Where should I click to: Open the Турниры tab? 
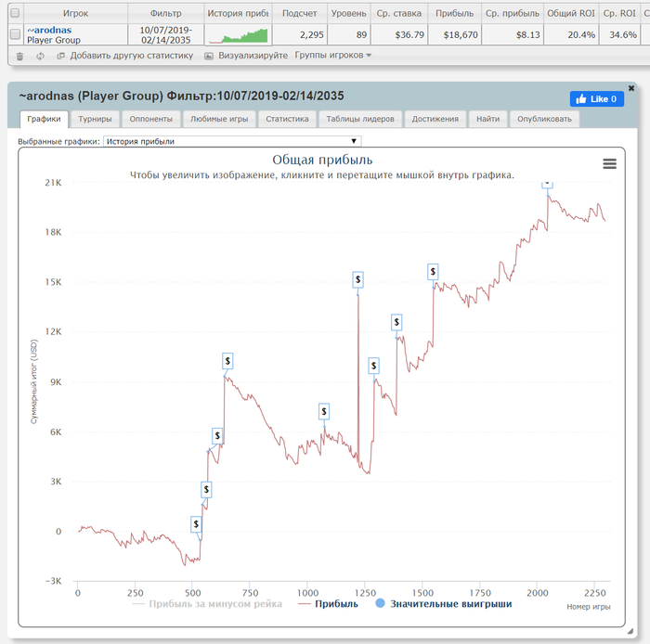tap(95, 119)
